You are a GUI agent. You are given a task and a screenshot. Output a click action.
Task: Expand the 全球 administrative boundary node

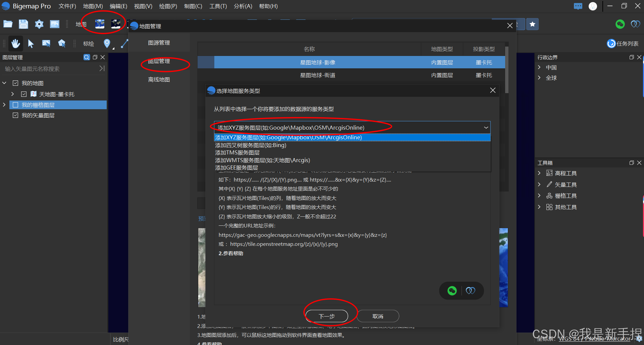(x=539, y=78)
